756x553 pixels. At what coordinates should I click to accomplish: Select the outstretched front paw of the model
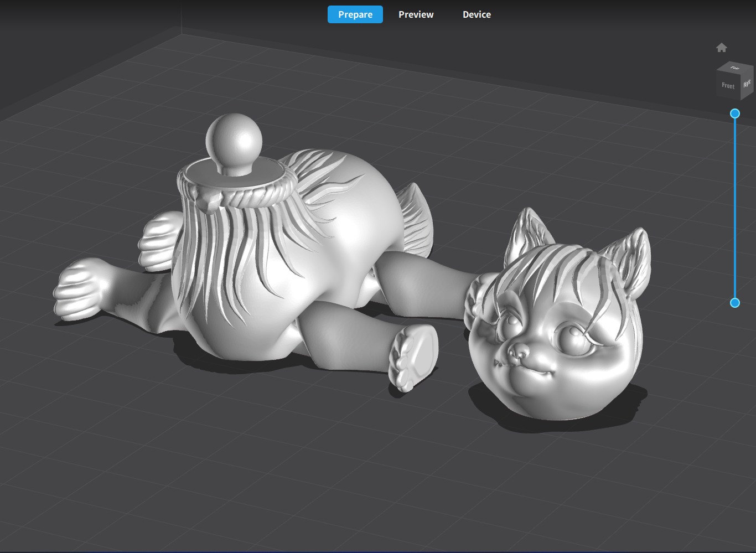[x=77, y=291]
